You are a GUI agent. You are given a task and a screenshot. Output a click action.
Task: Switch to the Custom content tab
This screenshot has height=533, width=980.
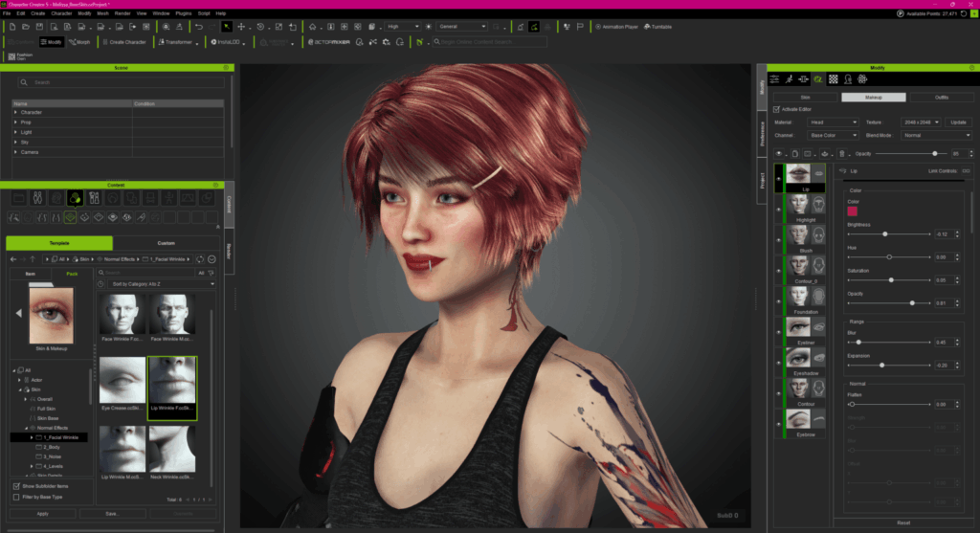[x=166, y=243]
